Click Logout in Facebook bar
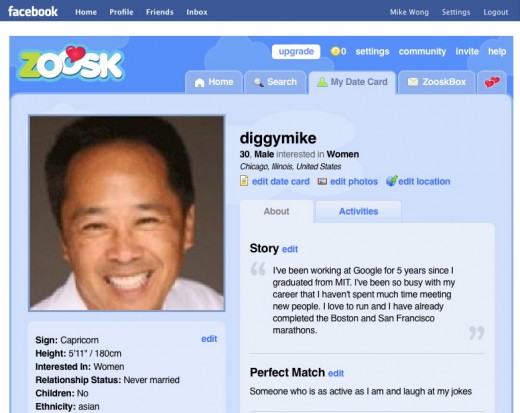The width and height of the screenshot is (520, 413). click(x=496, y=12)
